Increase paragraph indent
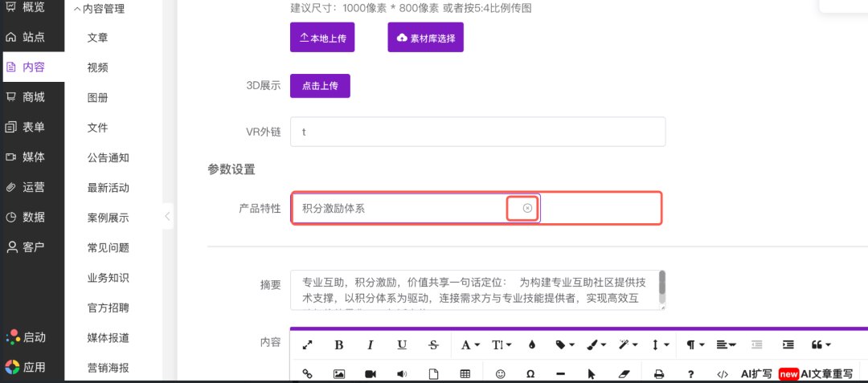 coord(788,345)
